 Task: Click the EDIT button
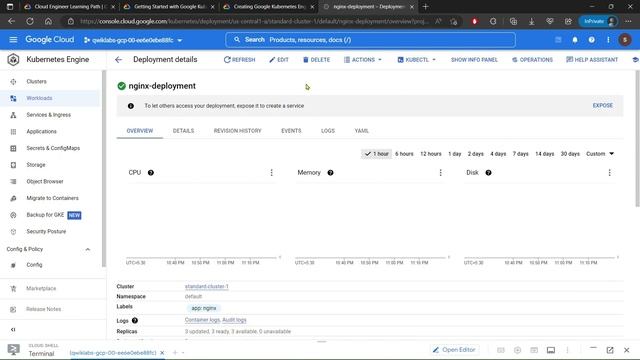click(279, 60)
